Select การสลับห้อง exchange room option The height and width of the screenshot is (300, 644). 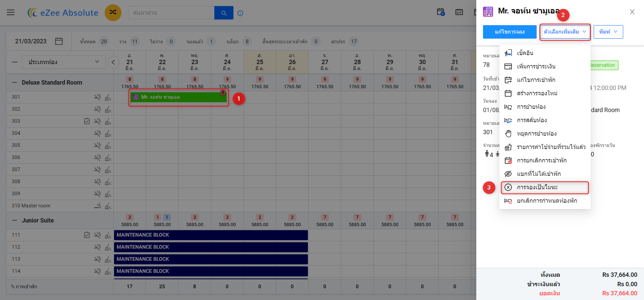545,120
